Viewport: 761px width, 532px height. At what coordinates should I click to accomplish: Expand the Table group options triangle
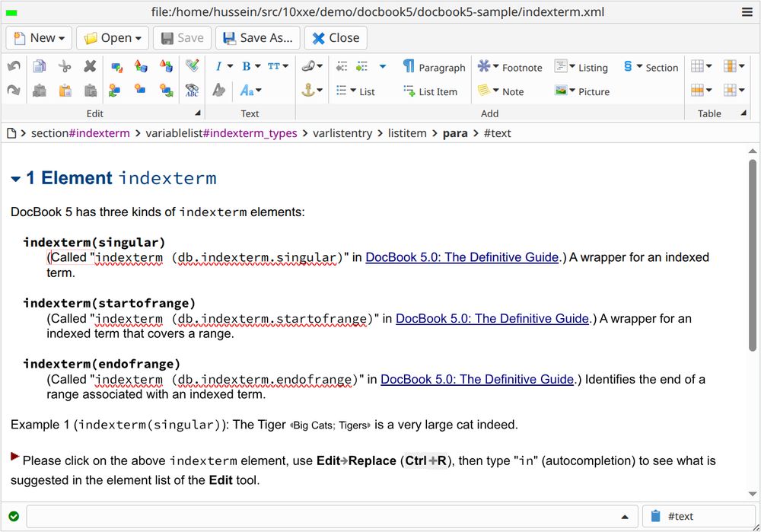pyautogui.click(x=743, y=113)
